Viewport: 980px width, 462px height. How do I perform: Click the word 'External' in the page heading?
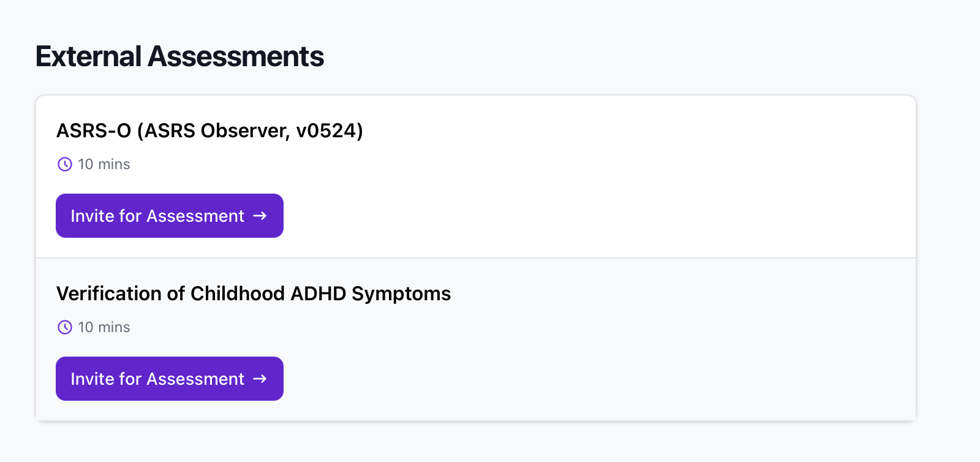(x=89, y=56)
